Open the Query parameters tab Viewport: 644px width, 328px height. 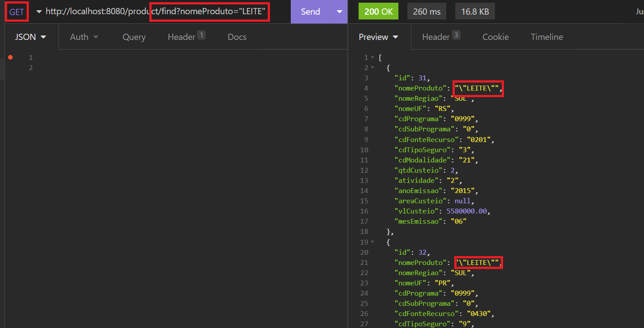(x=134, y=37)
